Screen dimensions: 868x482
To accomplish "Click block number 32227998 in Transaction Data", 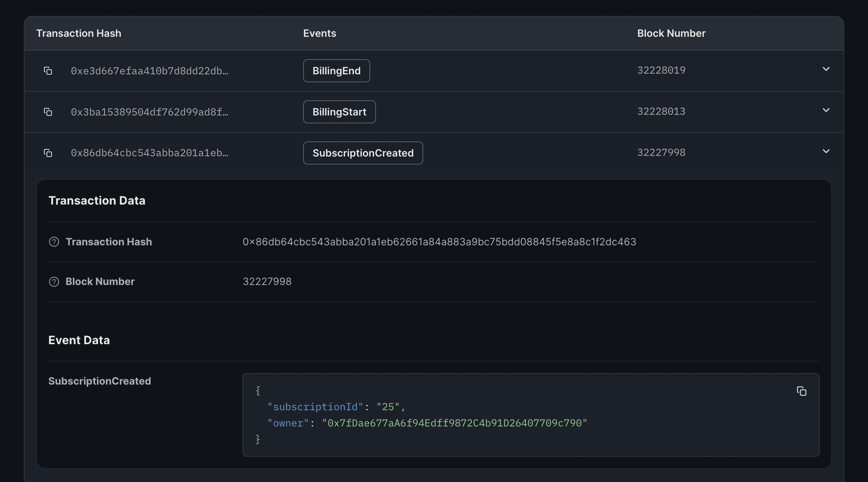I will point(267,281).
